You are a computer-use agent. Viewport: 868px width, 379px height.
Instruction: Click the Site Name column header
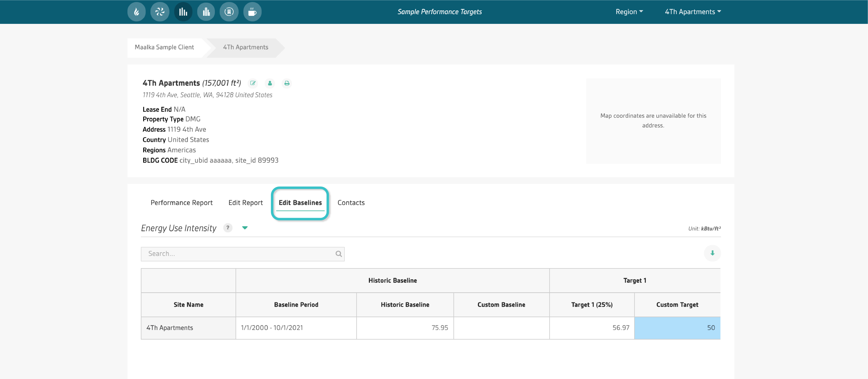click(x=188, y=305)
